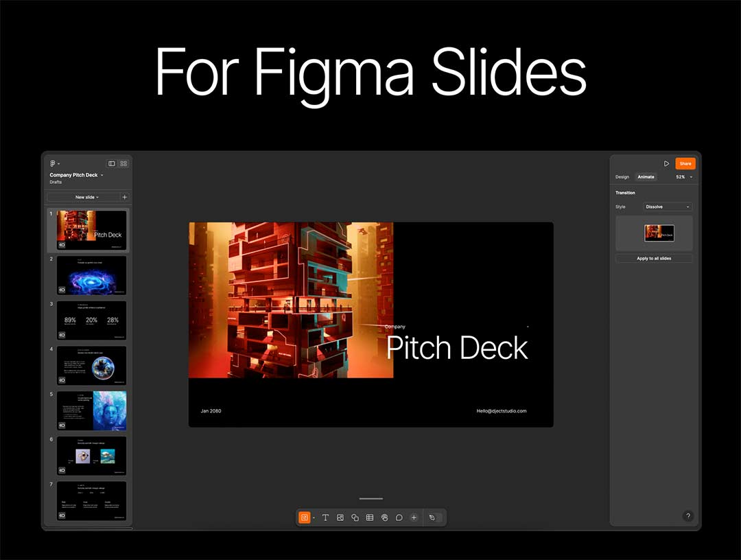Select slide 5 thumbnail with blue face
This screenshot has height=560, width=741.
91,410
